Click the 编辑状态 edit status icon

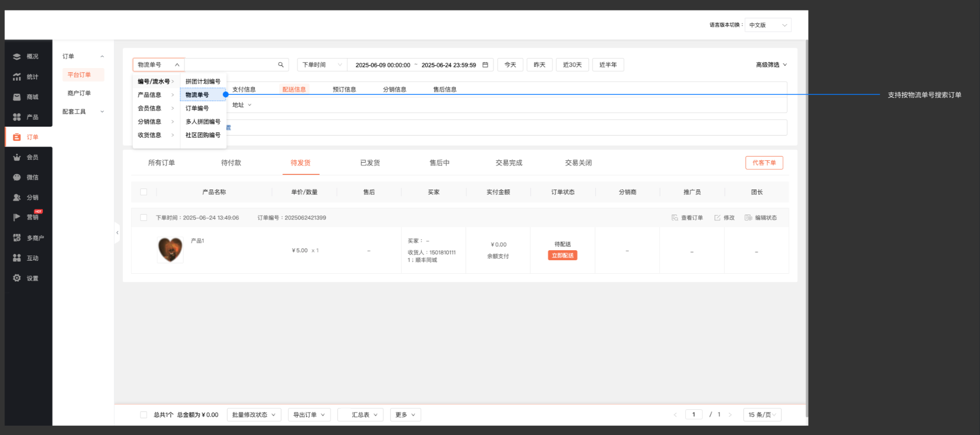click(748, 218)
